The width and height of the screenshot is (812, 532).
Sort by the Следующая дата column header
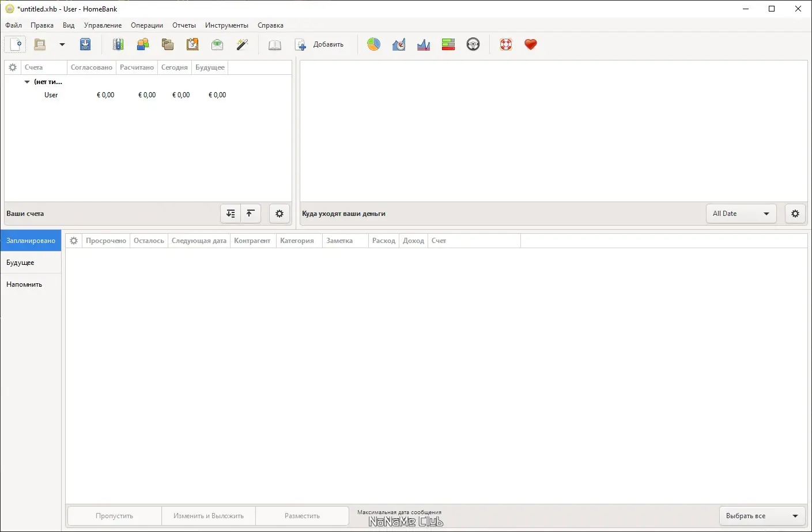click(199, 241)
